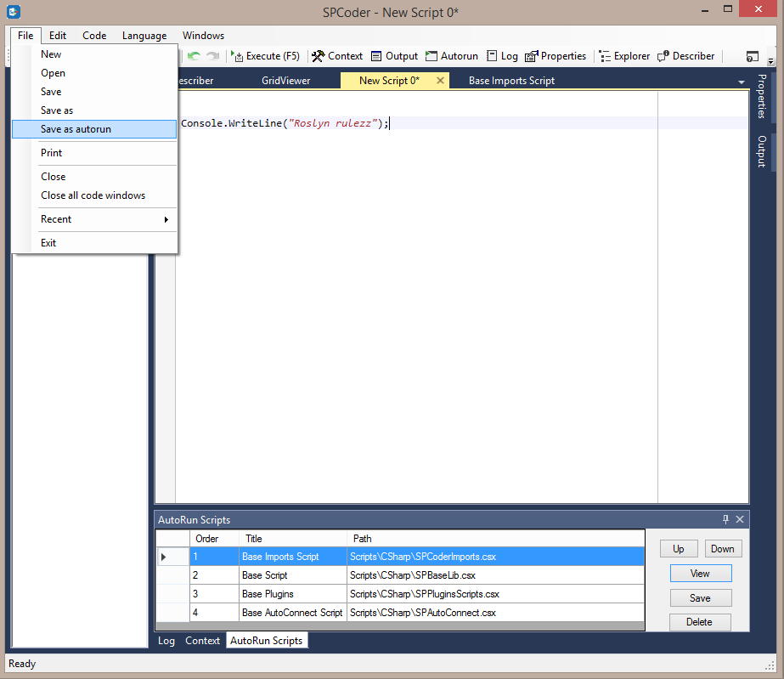Click the row header arrow of row 1

point(172,557)
